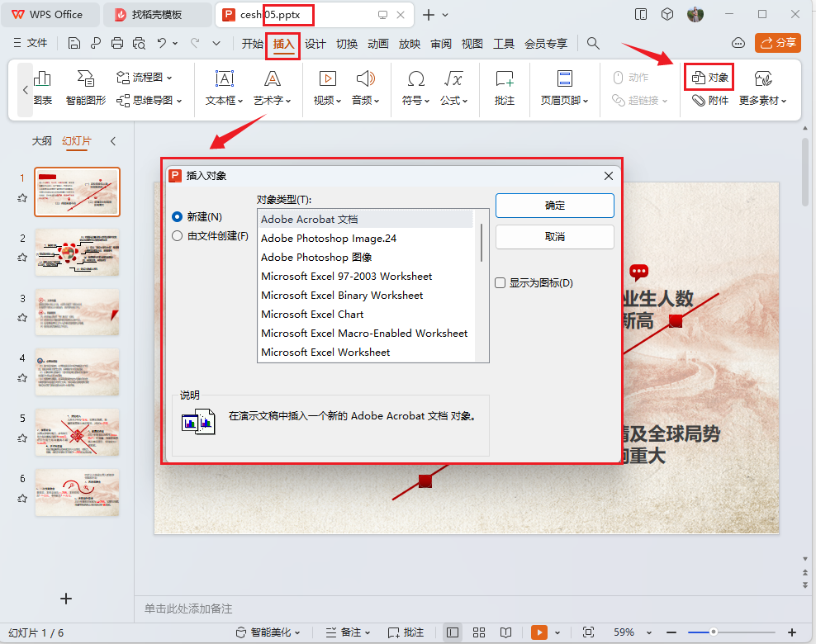816x644 pixels.
Task: Check the 显示为图标(D) checkbox
Action: [501, 283]
